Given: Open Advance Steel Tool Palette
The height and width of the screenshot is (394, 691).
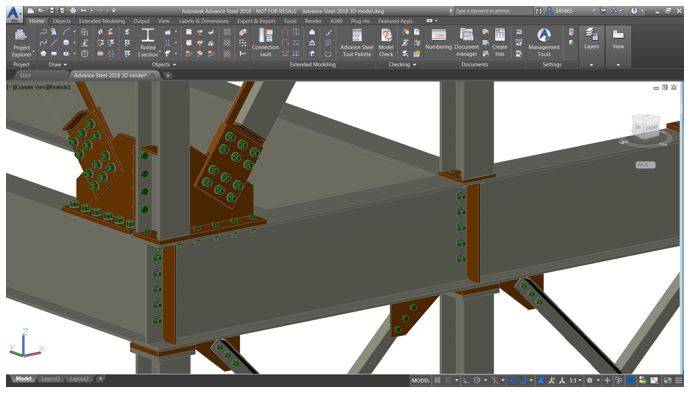Looking at the screenshot, I should (x=357, y=43).
